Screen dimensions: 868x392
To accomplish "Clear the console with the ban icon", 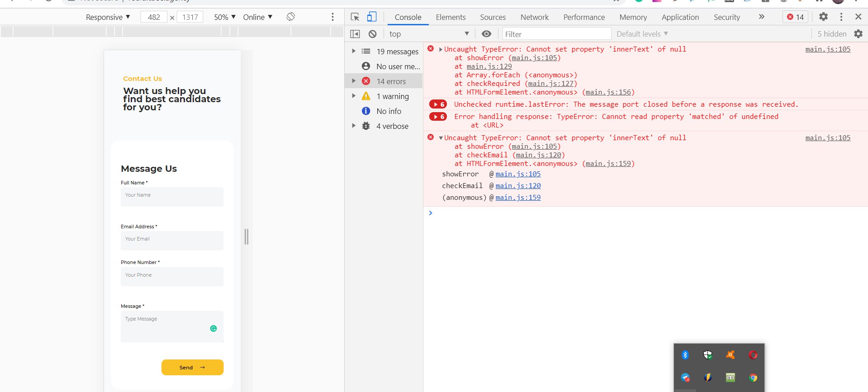I will [x=372, y=34].
